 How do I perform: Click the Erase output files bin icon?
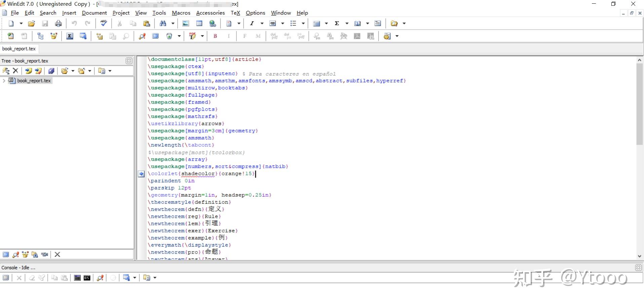(x=169, y=36)
